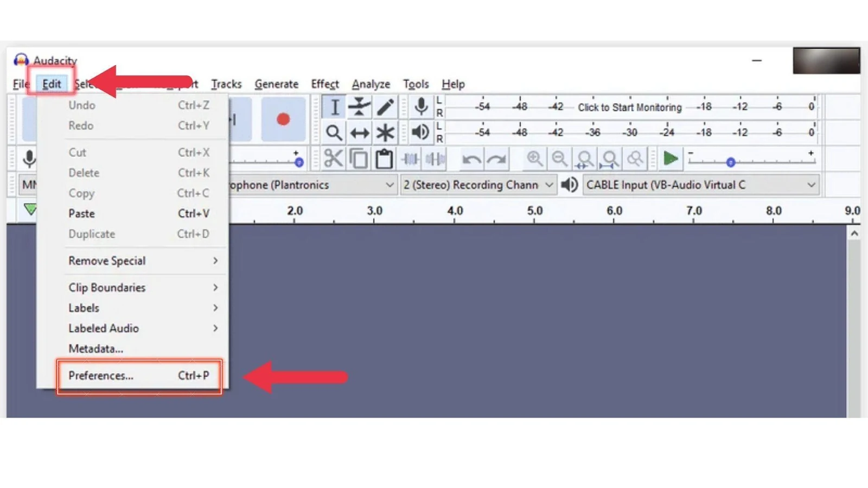Click the 5.0 mark on the timeline ruler
Image resolution: width=868 pixels, height=488 pixels.
point(535,211)
